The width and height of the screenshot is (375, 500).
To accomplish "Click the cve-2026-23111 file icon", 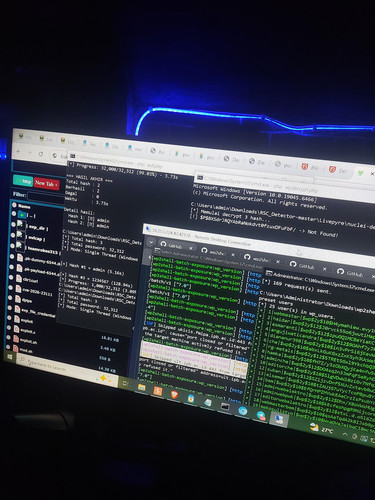I will pyautogui.click(x=18, y=289).
